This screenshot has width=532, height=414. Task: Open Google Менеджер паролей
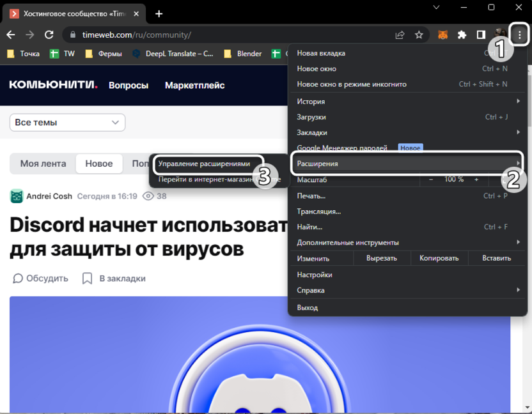click(x=407, y=147)
